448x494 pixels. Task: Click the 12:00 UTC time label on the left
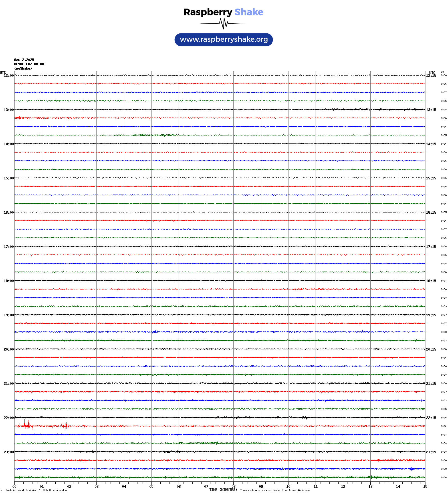[x=9, y=76]
